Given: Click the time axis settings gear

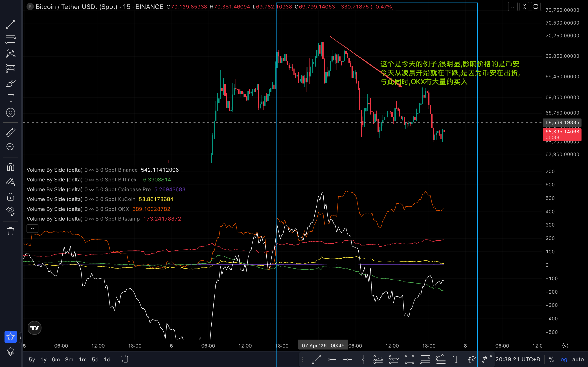Looking at the screenshot, I should point(565,346).
